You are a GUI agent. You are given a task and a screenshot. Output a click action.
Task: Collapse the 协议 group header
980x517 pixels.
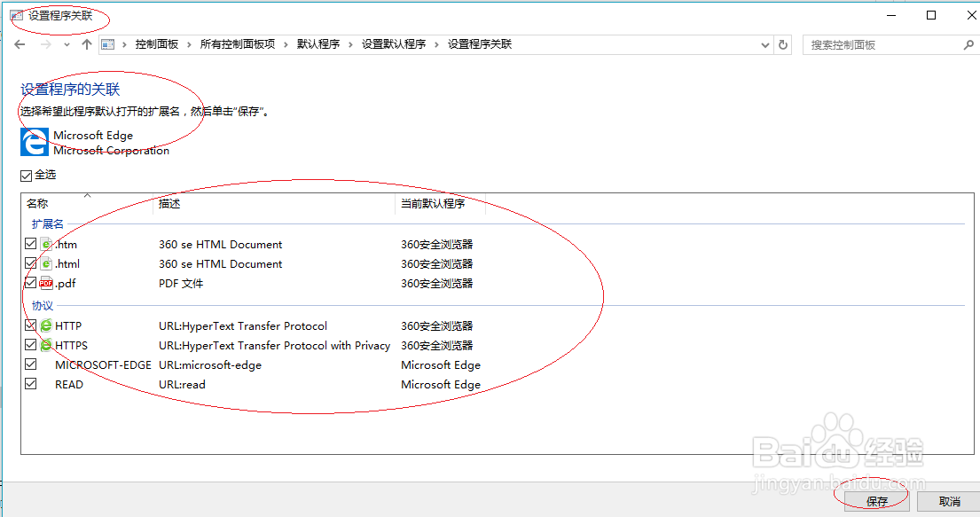pos(43,306)
